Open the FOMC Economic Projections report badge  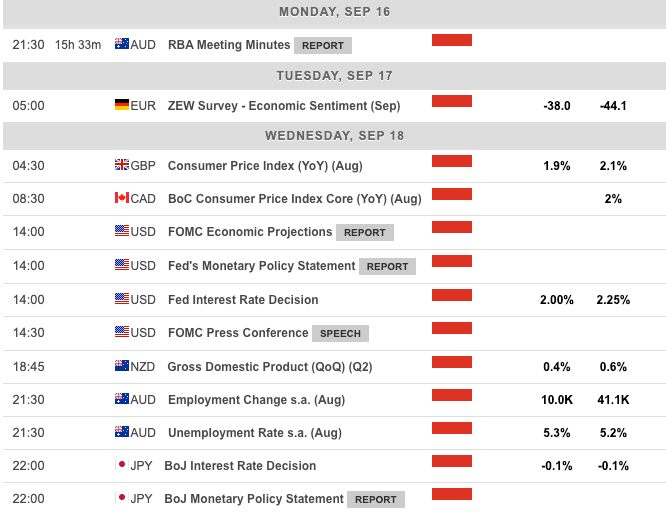click(365, 233)
